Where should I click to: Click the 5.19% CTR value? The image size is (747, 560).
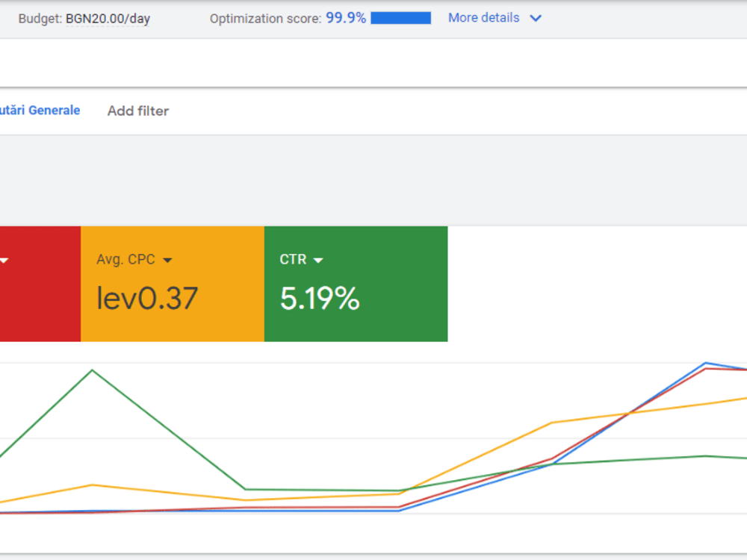point(320,299)
